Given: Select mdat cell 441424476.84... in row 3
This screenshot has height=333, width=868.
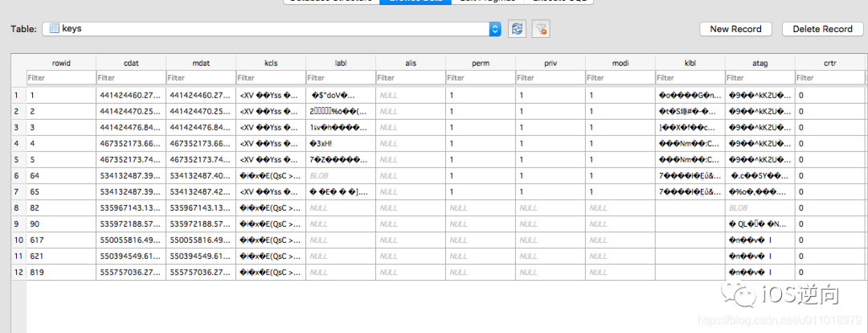Looking at the screenshot, I should tap(200, 127).
